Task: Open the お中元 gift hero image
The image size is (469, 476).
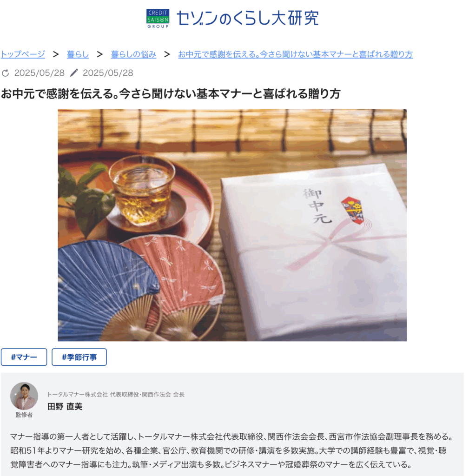Action: [x=232, y=225]
